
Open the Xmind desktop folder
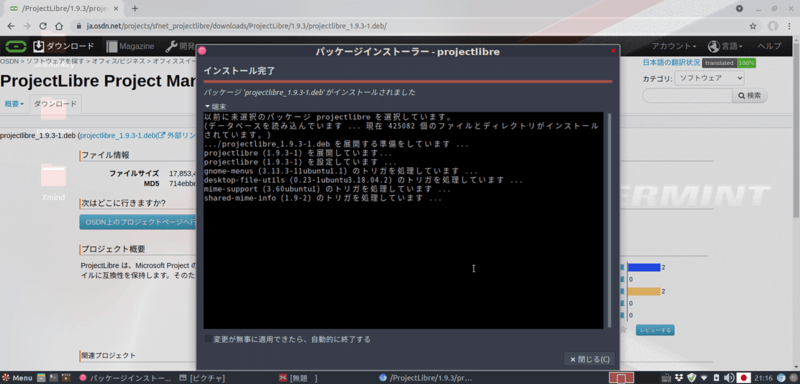pyautogui.click(x=54, y=182)
